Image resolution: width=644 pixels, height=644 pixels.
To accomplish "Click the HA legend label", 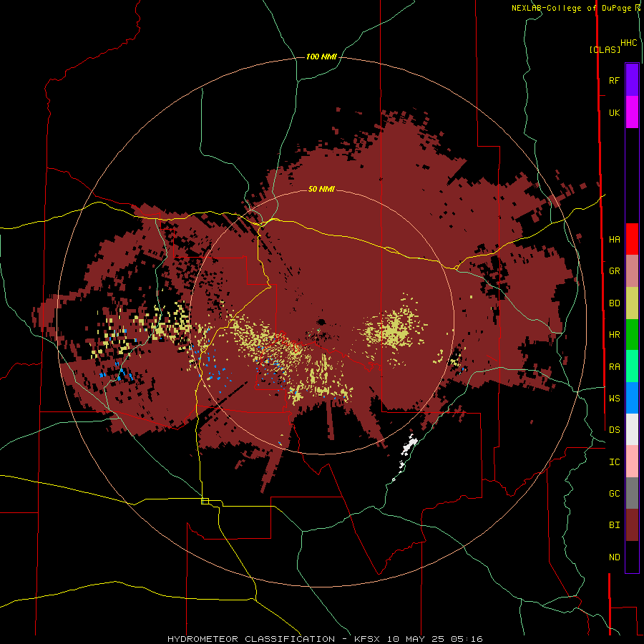I will [x=614, y=240].
